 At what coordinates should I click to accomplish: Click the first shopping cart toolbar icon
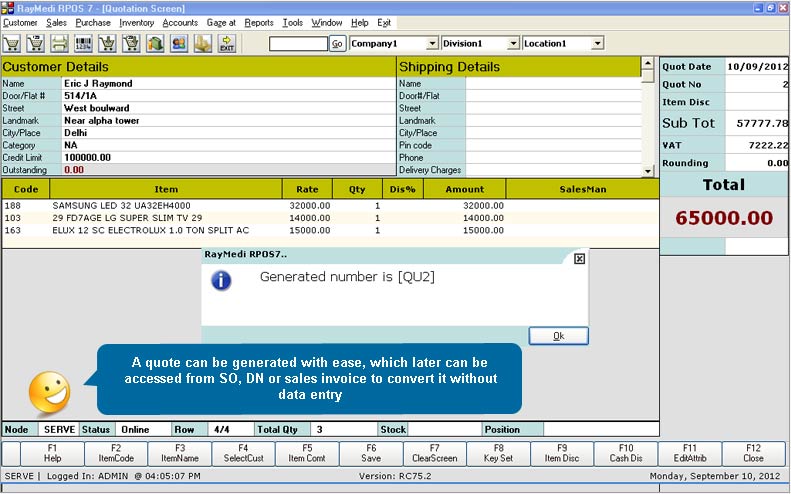12,44
